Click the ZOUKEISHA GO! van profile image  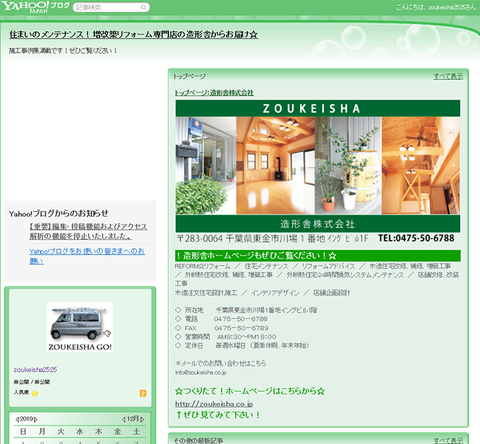80,327
